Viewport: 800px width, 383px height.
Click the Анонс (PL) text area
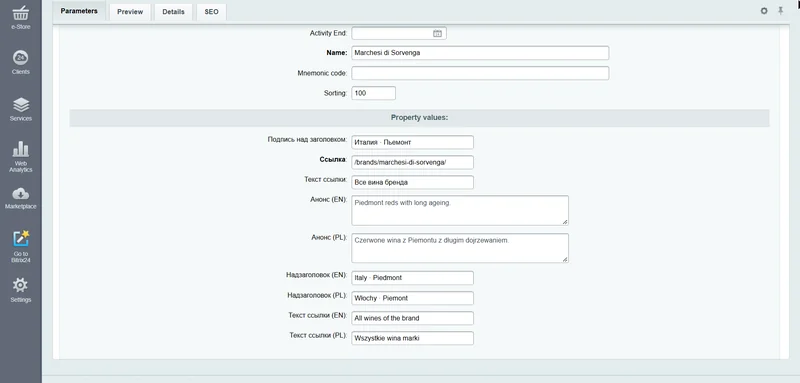[x=460, y=248]
